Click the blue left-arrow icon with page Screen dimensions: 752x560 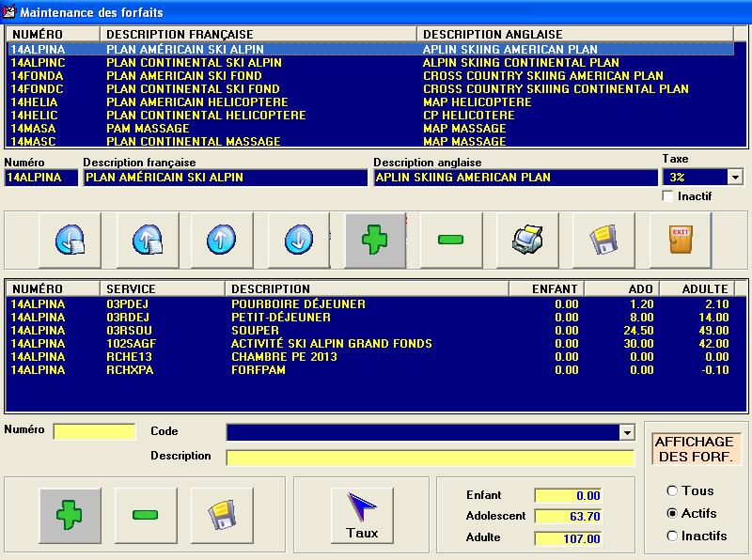click(70, 240)
